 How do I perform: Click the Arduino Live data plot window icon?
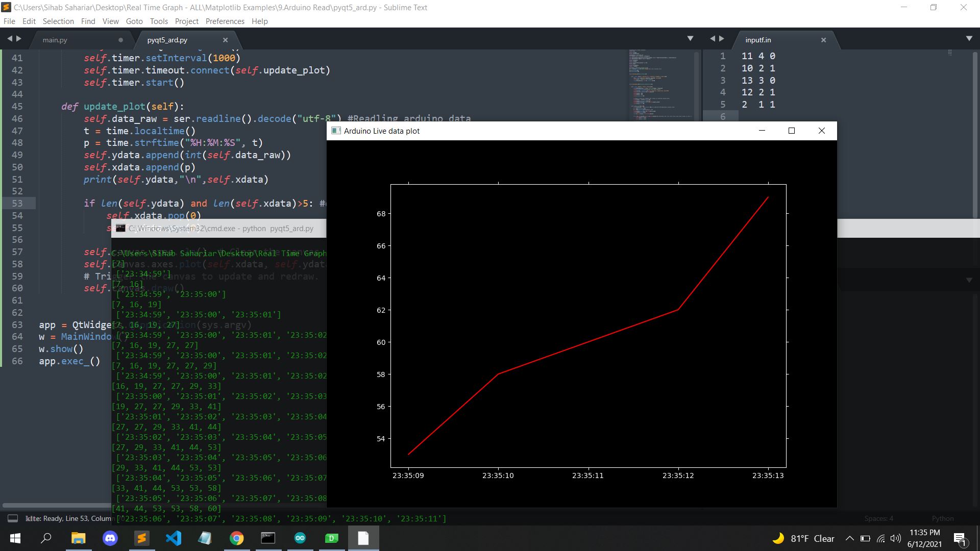[x=336, y=131]
